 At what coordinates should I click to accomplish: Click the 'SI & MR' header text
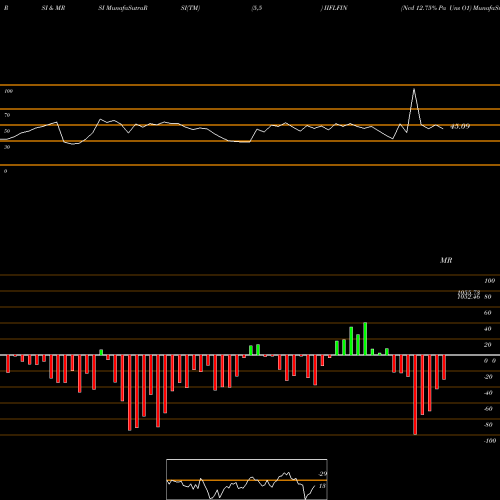[53, 8]
